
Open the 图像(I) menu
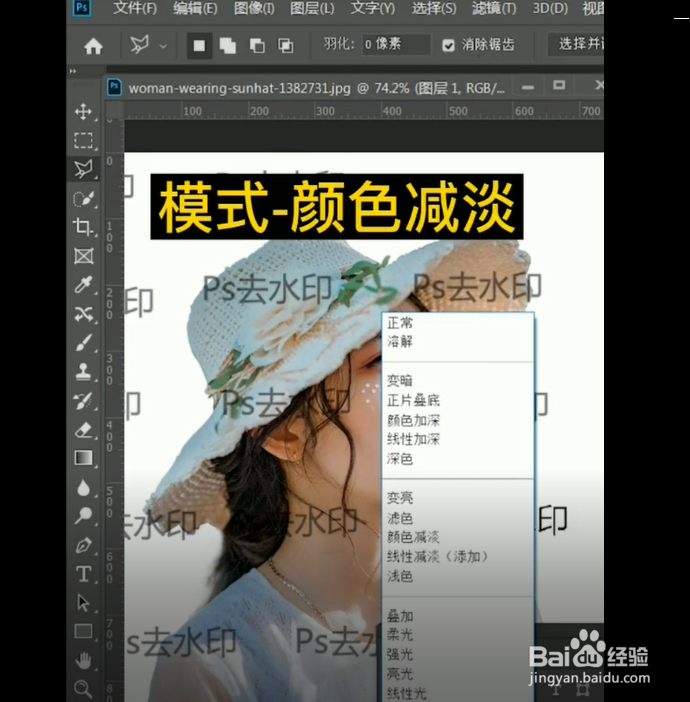pyautogui.click(x=254, y=8)
